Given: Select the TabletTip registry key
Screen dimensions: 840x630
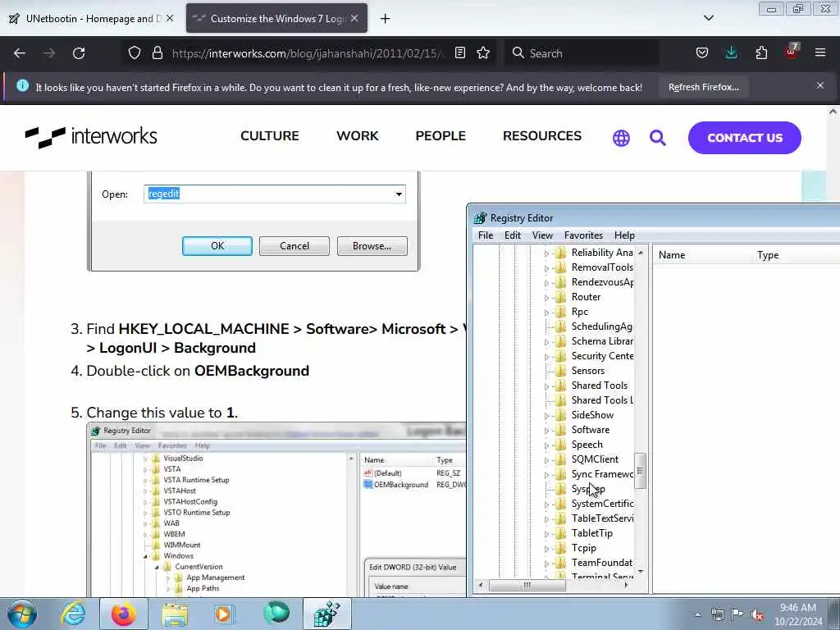Looking at the screenshot, I should 592,533.
